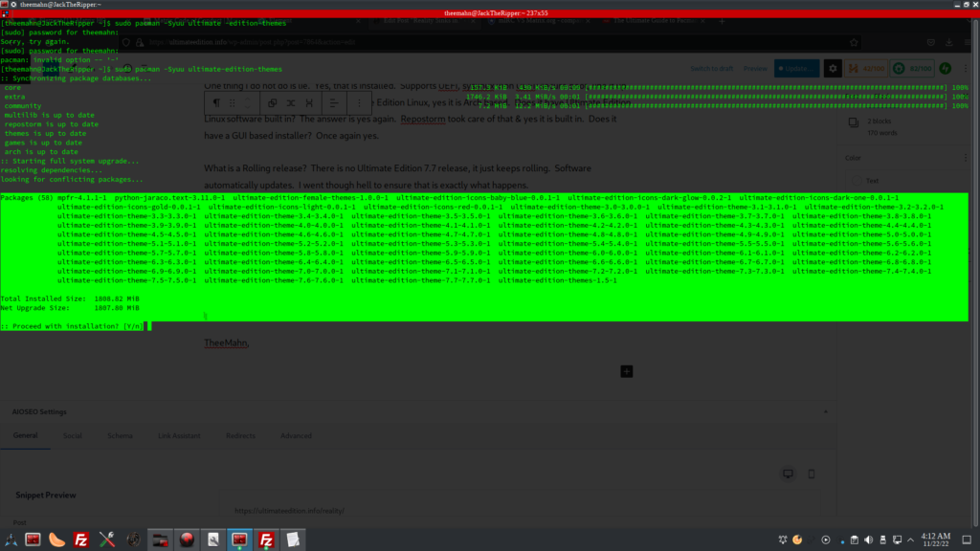Select the General tab in AIOSEO settings
The width and height of the screenshot is (980, 551).
[x=26, y=435]
